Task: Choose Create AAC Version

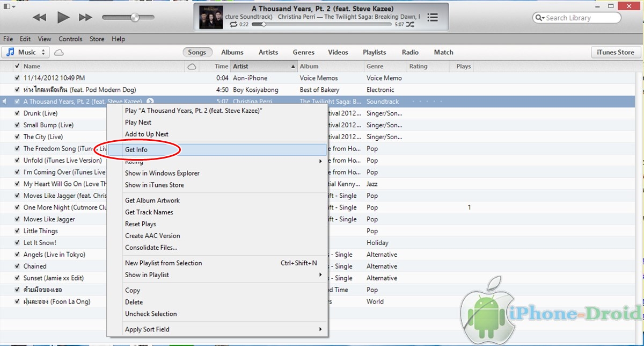Action: (x=217, y=236)
